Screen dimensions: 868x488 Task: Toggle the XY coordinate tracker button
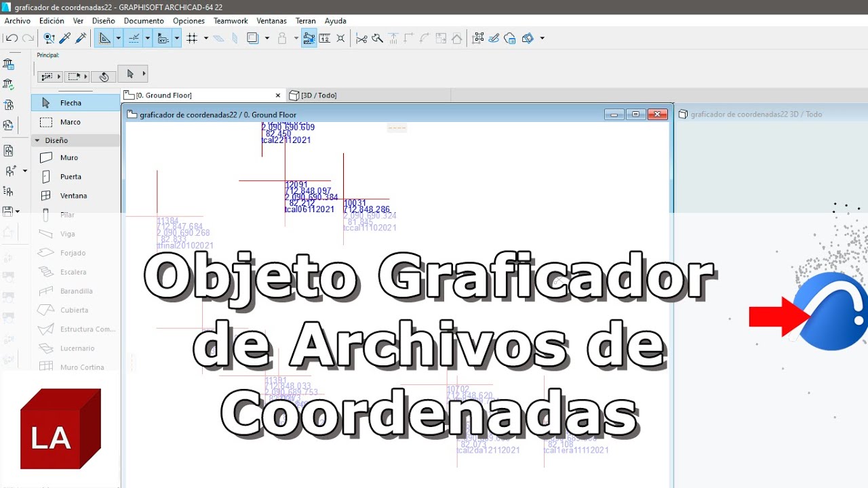(163, 39)
